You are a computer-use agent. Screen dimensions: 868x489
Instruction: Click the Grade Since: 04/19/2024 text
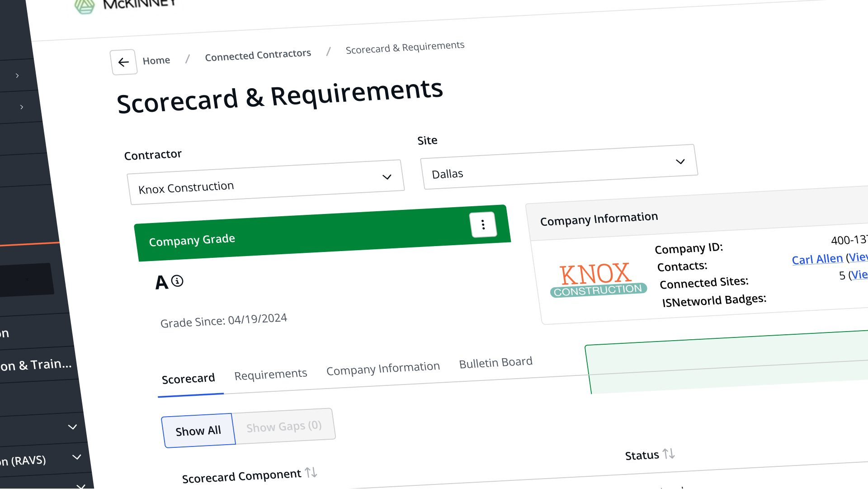click(x=224, y=321)
